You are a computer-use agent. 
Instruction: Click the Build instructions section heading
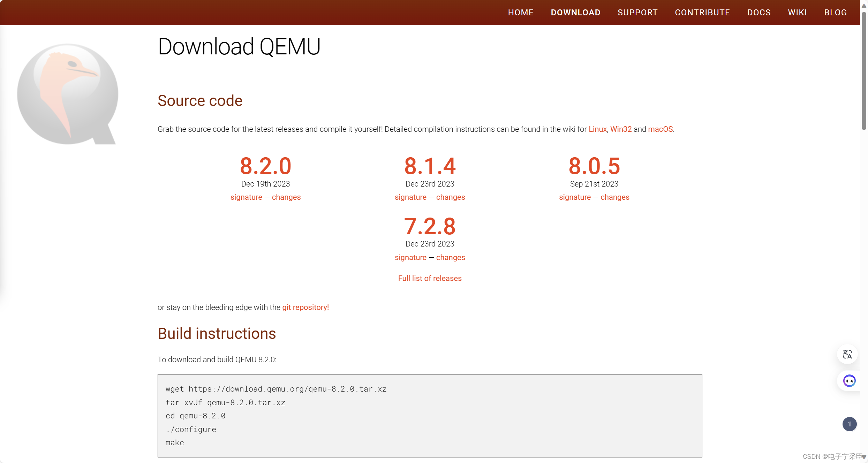(x=217, y=334)
